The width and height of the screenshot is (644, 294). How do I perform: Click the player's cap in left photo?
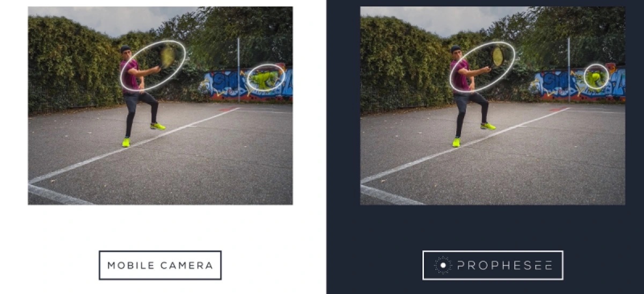[x=125, y=48]
